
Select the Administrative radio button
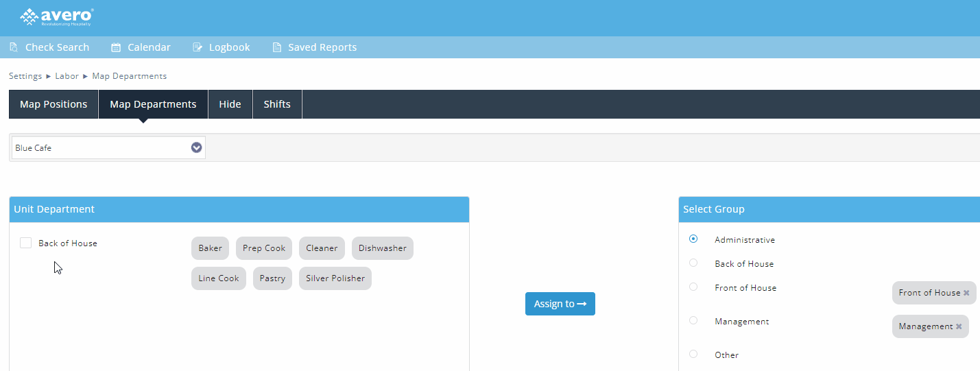(693, 239)
